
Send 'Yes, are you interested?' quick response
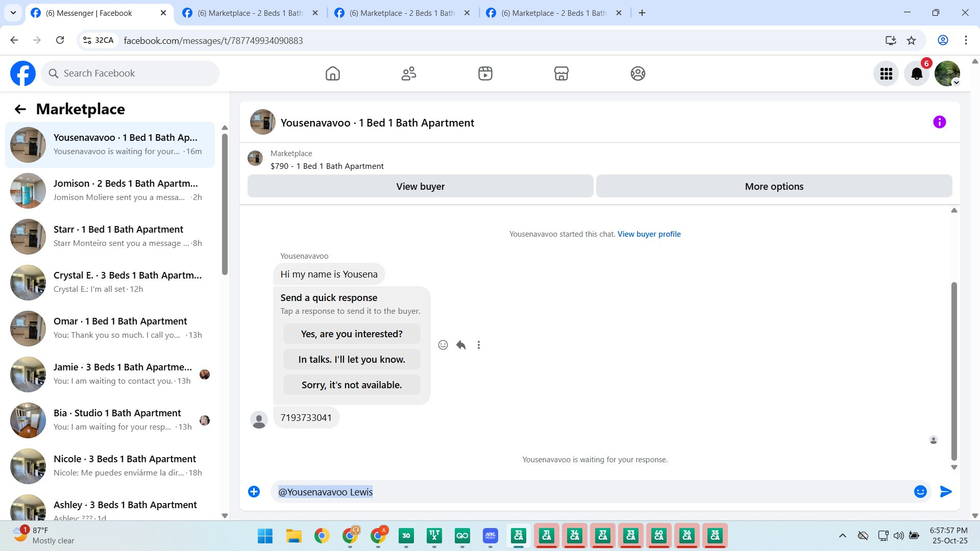coord(352,334)
